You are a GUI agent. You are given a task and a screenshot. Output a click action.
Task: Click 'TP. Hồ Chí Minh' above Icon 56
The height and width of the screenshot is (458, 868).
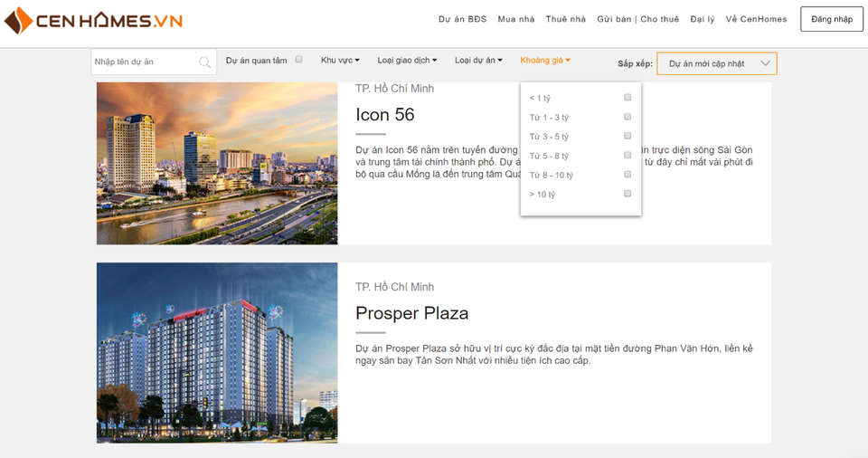click(395, 88)
